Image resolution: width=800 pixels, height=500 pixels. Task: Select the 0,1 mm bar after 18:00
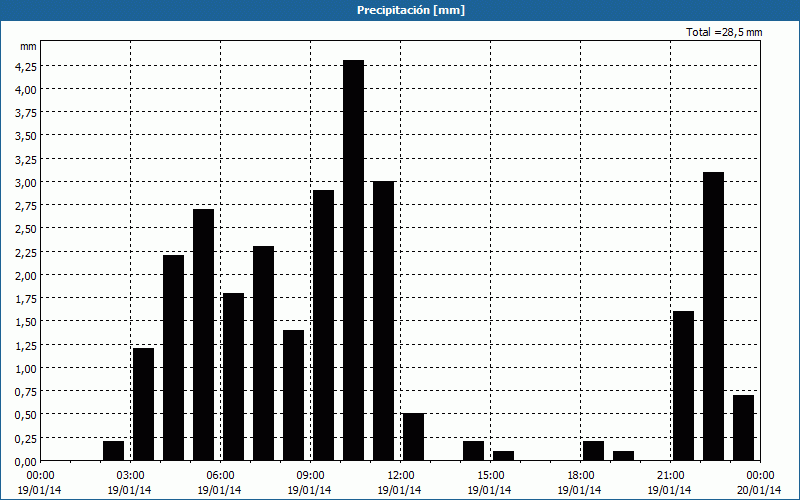(623, 456)
